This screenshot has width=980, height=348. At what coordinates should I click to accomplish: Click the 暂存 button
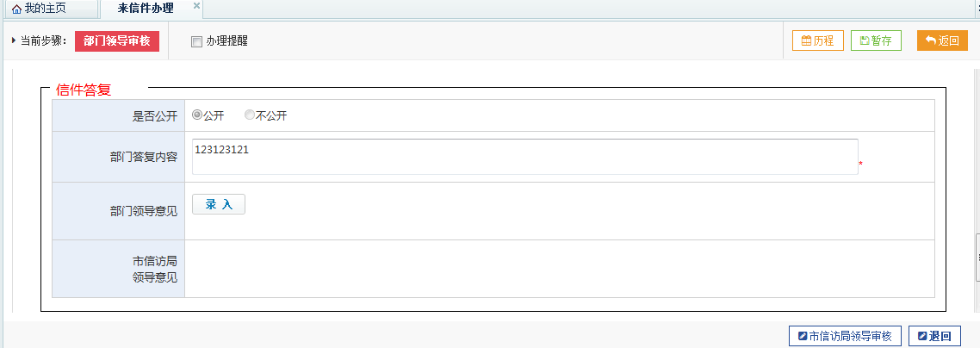pyautogui.click(x=876, y=40)
